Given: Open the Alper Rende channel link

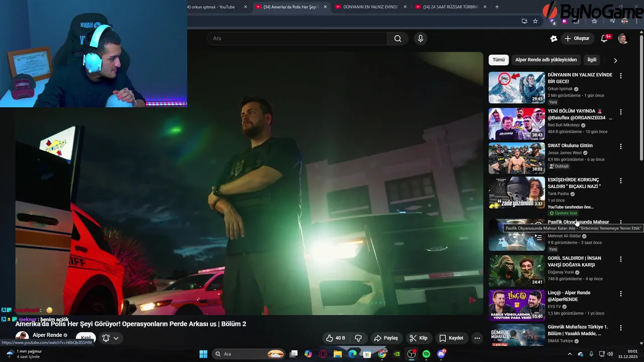Looking at the screenshot, I should pos(47,335).
